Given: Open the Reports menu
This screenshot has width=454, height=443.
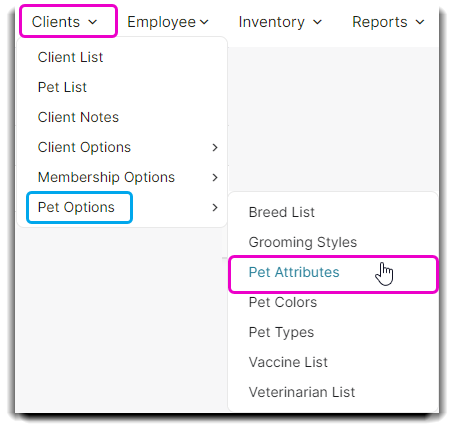Looking at the screenshot, I should coord(388,22).
